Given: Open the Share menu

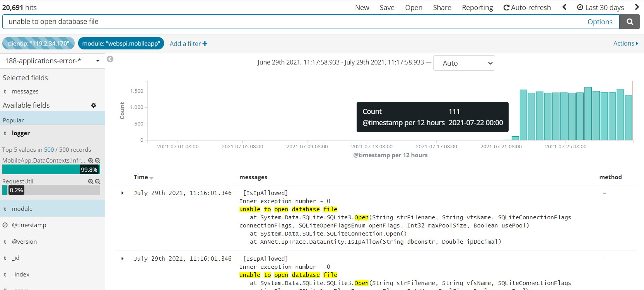Looking at the screenshot, I should 442,8.
